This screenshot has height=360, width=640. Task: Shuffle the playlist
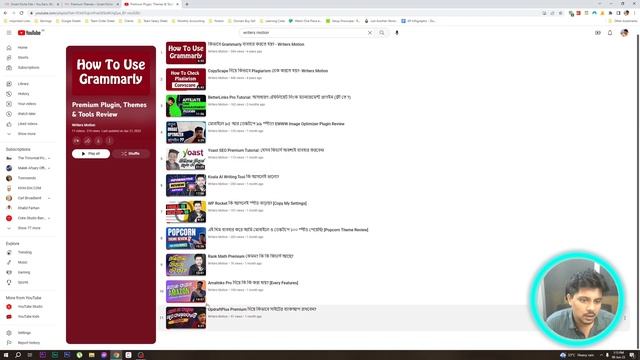click(131, 154)
